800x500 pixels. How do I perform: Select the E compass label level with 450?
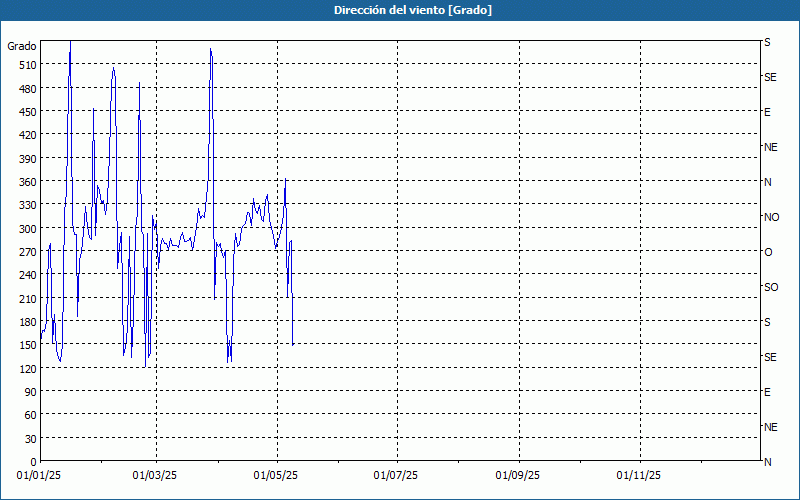tap(767, 112)
